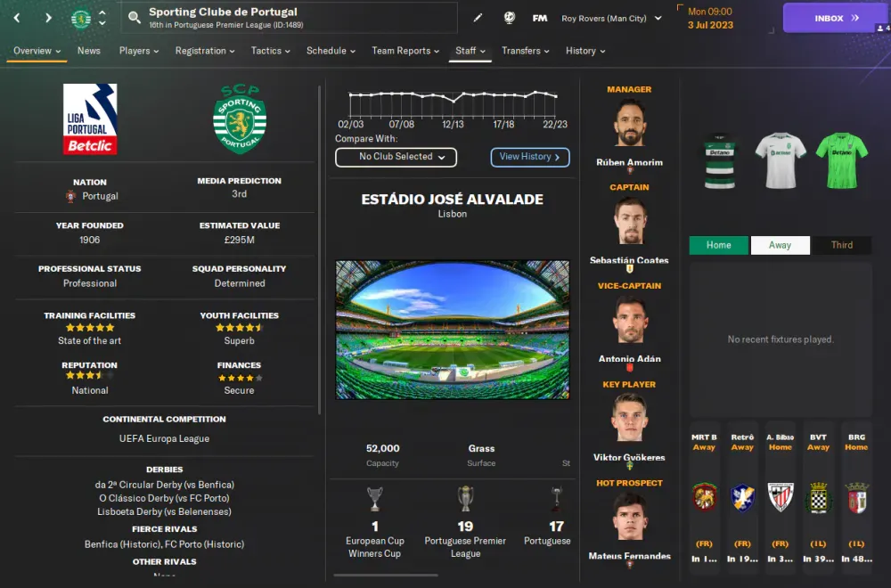The image size is (891, 588).
Task: Expand the History menu
Action: click(585, 51)
